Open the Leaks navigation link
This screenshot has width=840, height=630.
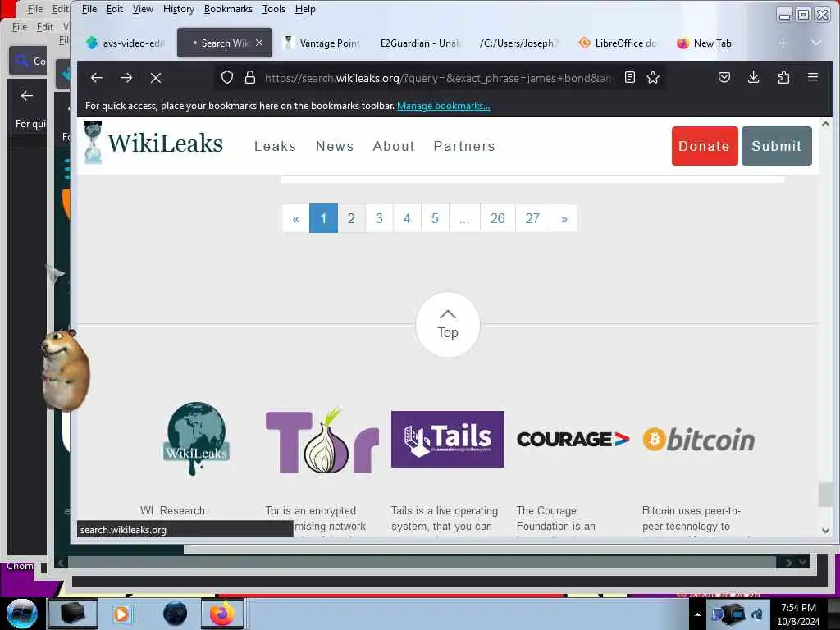pos(276,146)
